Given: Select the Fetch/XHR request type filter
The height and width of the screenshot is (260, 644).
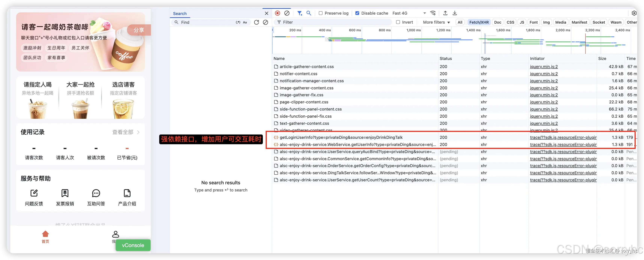Looking at the screenshot, I should (x=479, y=22).
